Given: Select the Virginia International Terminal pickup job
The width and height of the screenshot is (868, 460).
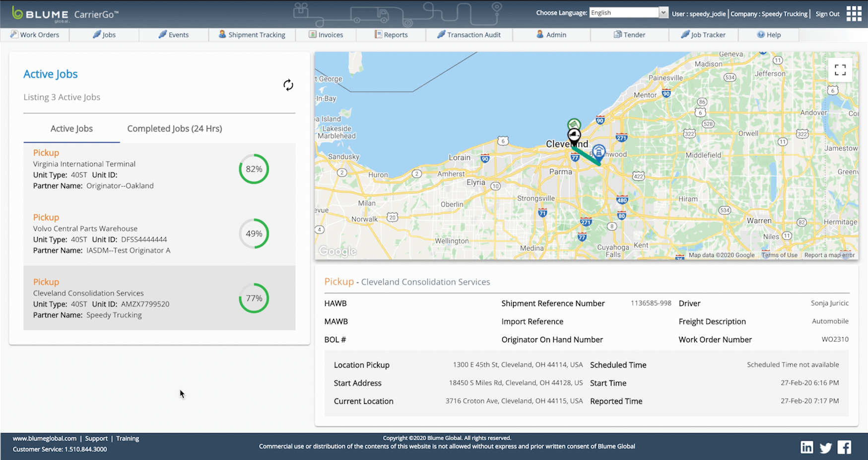Looking at the screenshot, I should 159,169.
